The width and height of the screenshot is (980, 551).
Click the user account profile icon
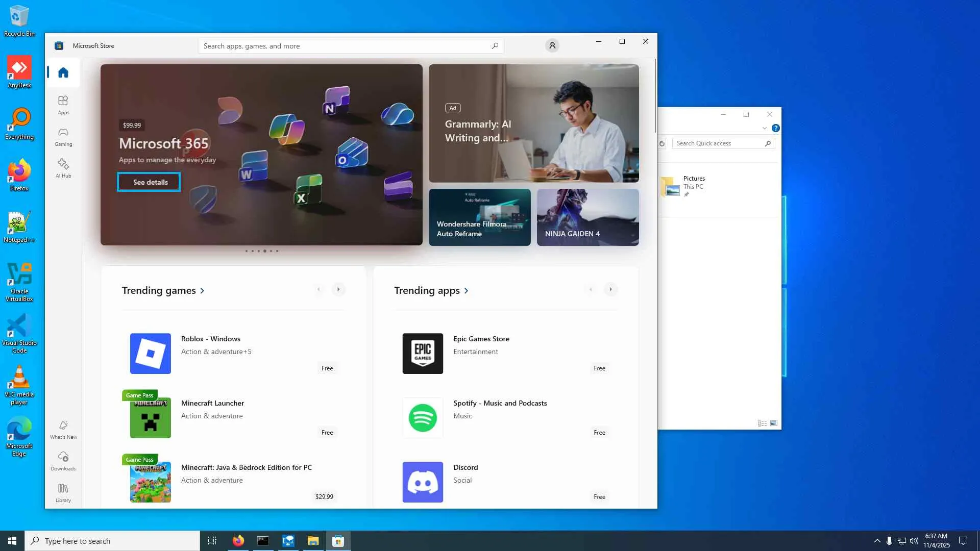552,46
